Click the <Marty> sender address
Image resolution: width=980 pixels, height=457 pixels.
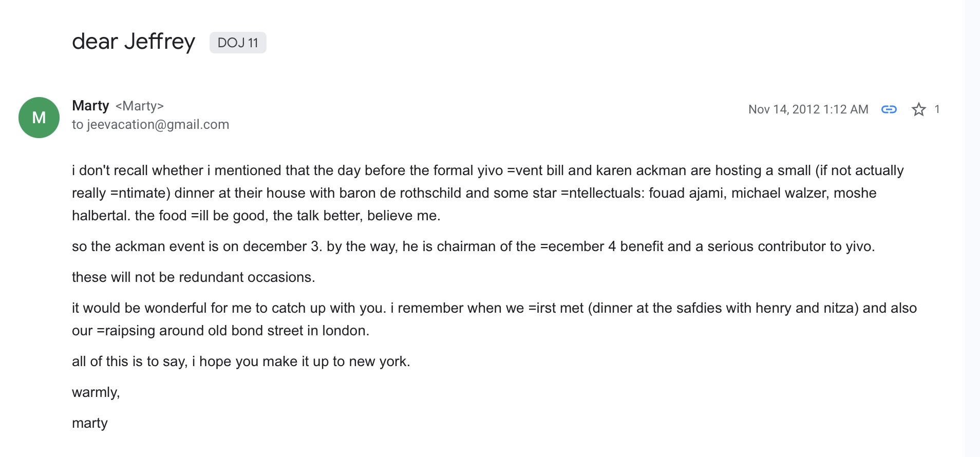point(139,106)
